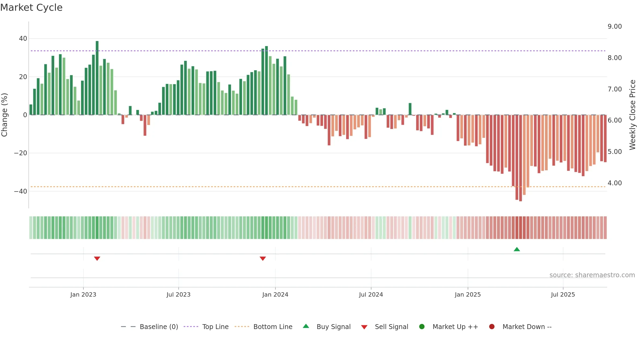Click the green buy signal marker in 2025
The image size is (644, 362).
517,249
